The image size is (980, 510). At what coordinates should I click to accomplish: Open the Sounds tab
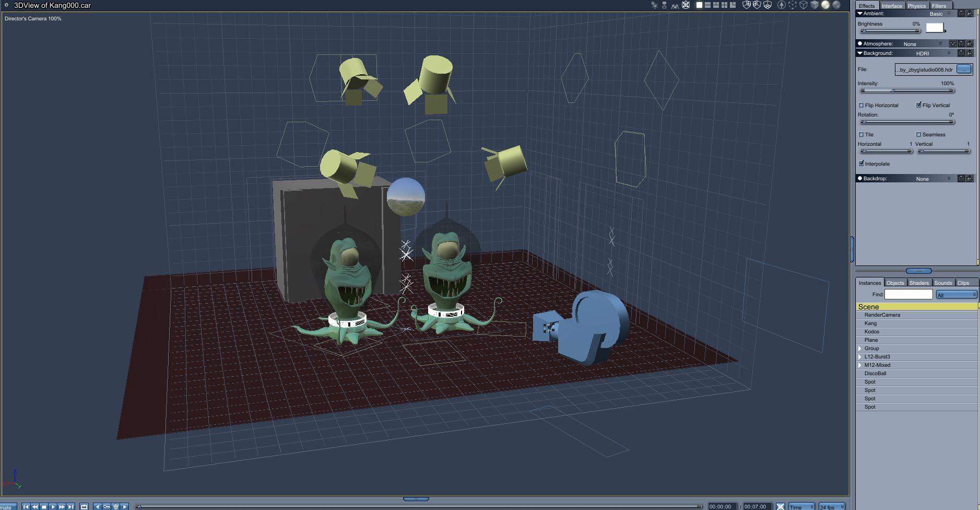pyautogui.click(x=943, y=283)
